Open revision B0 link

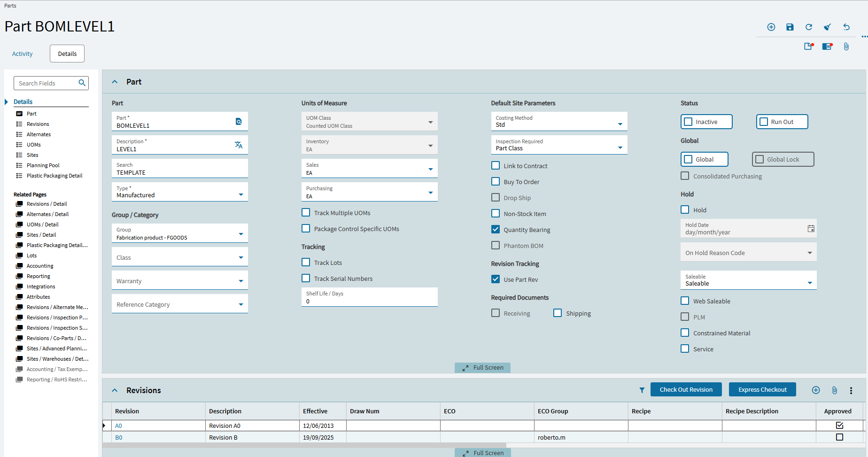pyautogui.click(x=119, y=437)
